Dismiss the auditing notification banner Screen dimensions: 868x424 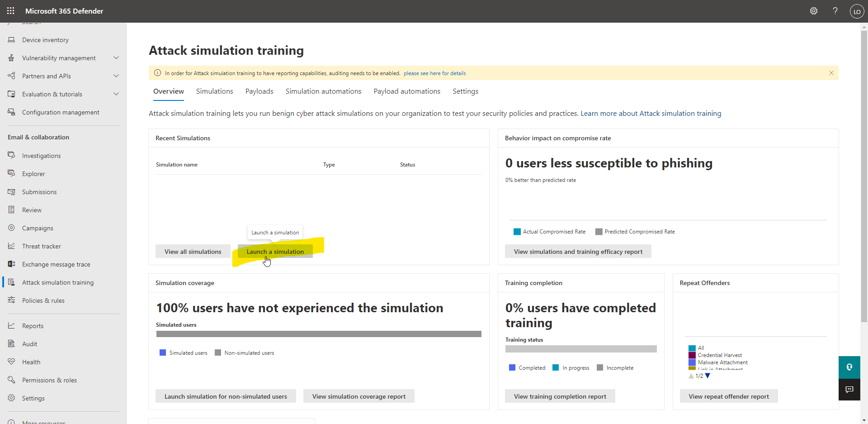click(831, 73)
